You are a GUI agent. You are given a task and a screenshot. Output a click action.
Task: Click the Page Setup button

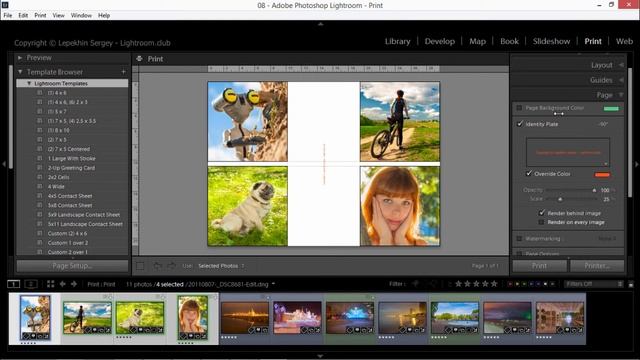point(72,266)
